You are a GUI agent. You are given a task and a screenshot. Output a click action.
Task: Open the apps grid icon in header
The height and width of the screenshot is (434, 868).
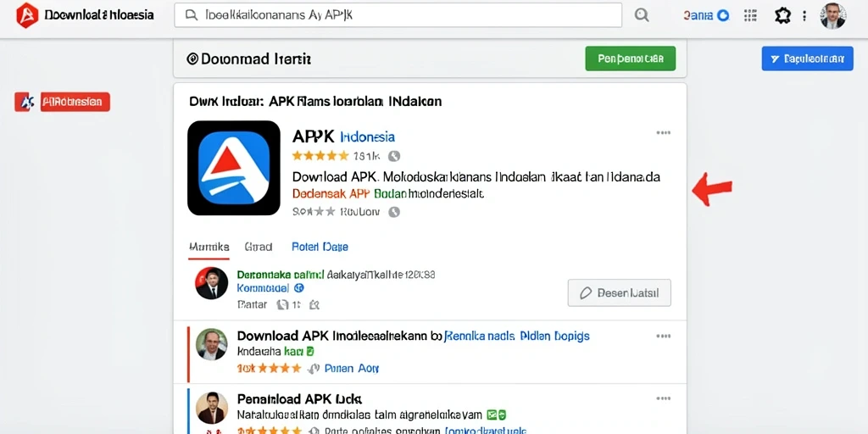coord(750,15)
